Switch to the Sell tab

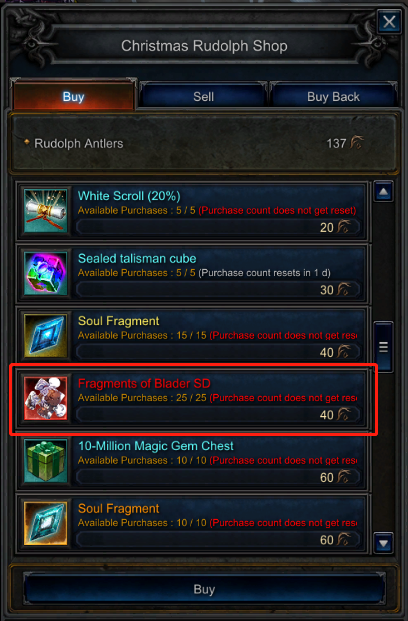coord(203,96)
